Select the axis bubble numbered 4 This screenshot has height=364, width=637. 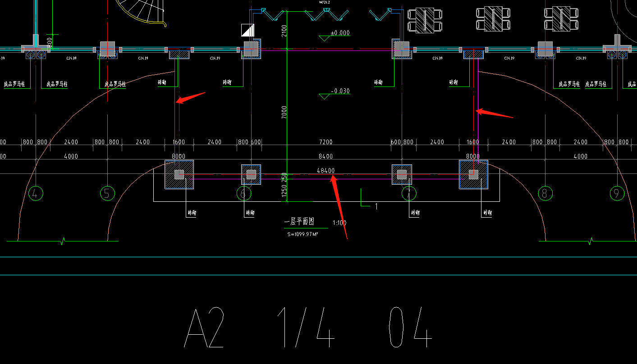(36, 194)
